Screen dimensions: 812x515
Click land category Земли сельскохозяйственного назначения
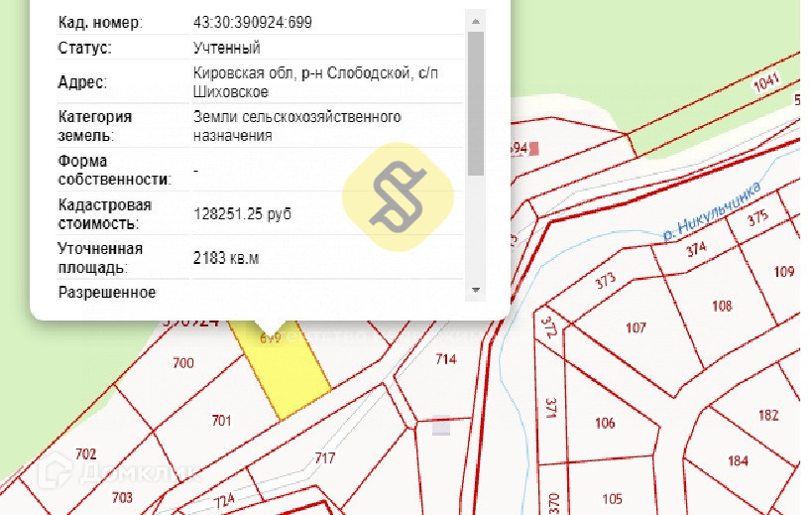(x=297, y=126)
